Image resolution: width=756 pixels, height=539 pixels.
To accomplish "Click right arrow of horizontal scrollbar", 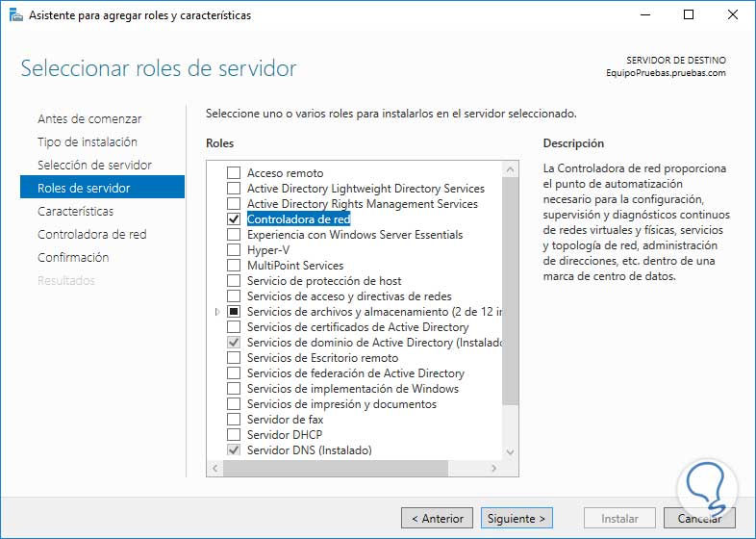I will (493, 468).
